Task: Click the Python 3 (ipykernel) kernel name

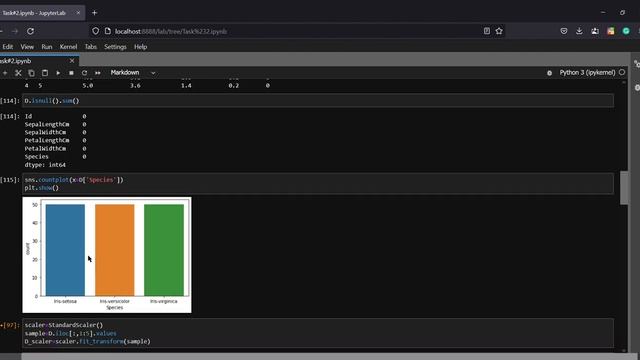Action: tap(587, 72)
